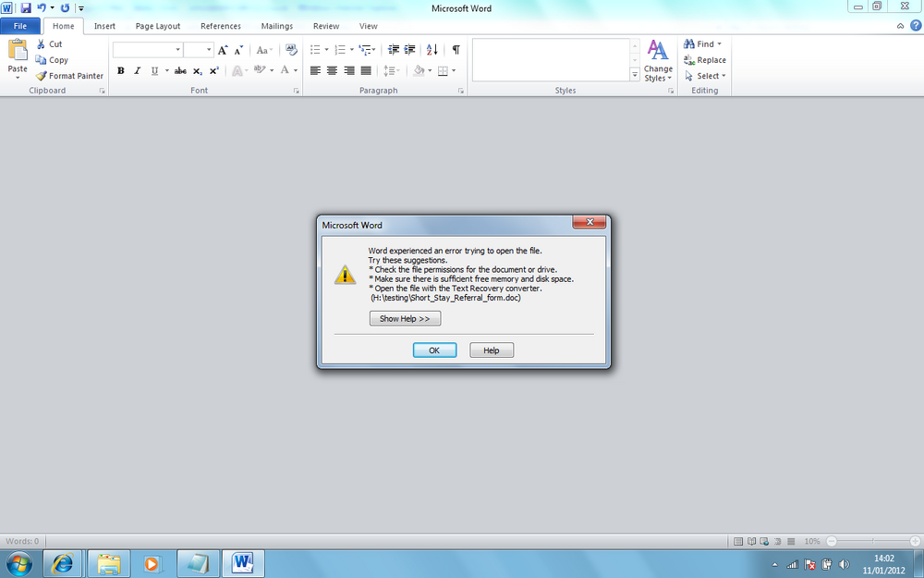Open the Change Styles menu
Screen dimensions: 924x578
click(658, 61)
